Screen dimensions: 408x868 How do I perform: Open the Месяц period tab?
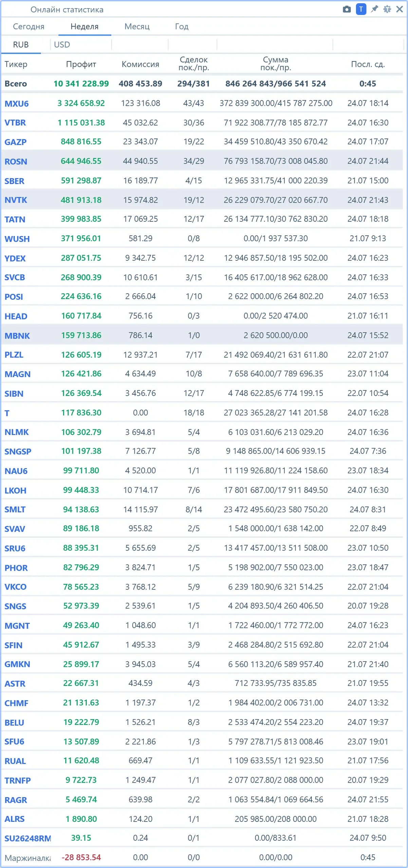[x=137, y=26]
